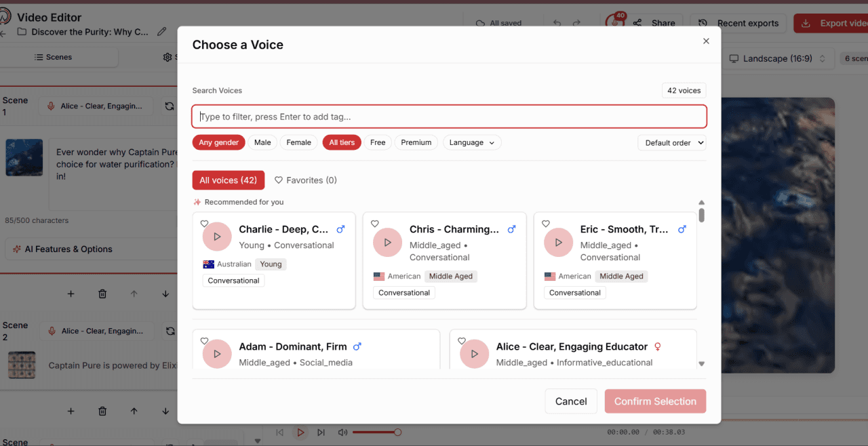Favorite the Alice voice heart icon
Image resolution: width=868 pixels, height=446 pixels.
click(x=462, y=341)
